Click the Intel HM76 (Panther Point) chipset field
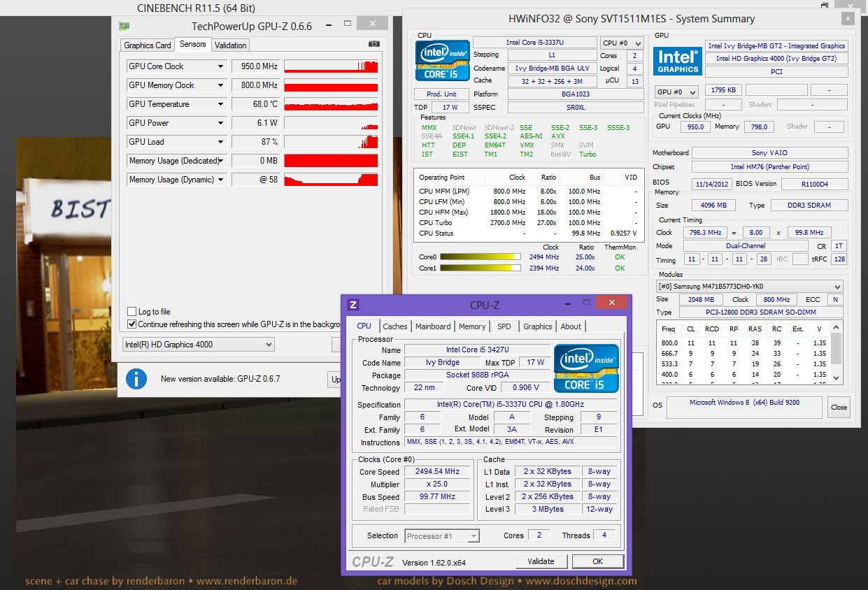868x590 pixels. point(769,167)
